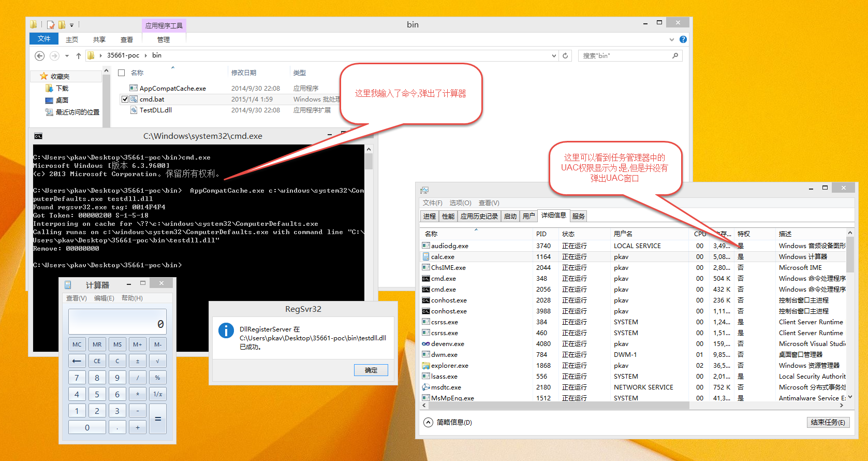Click the calculator display field

(117, 322)
